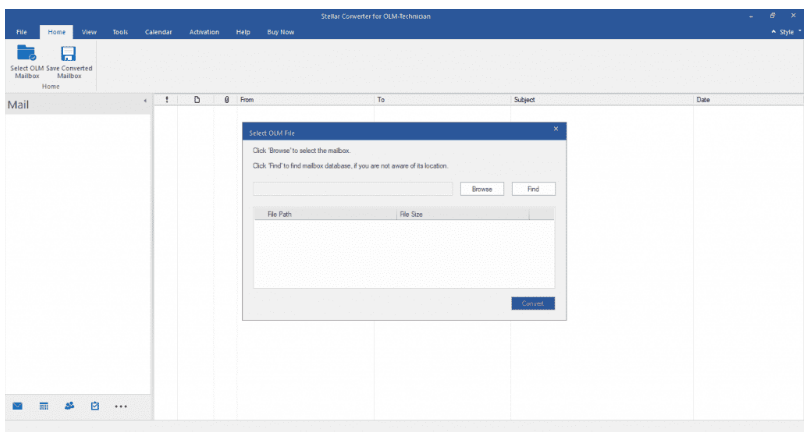811x436 pixels.
Task: Click the mailbox path input field
Action: tap(353, 189)
